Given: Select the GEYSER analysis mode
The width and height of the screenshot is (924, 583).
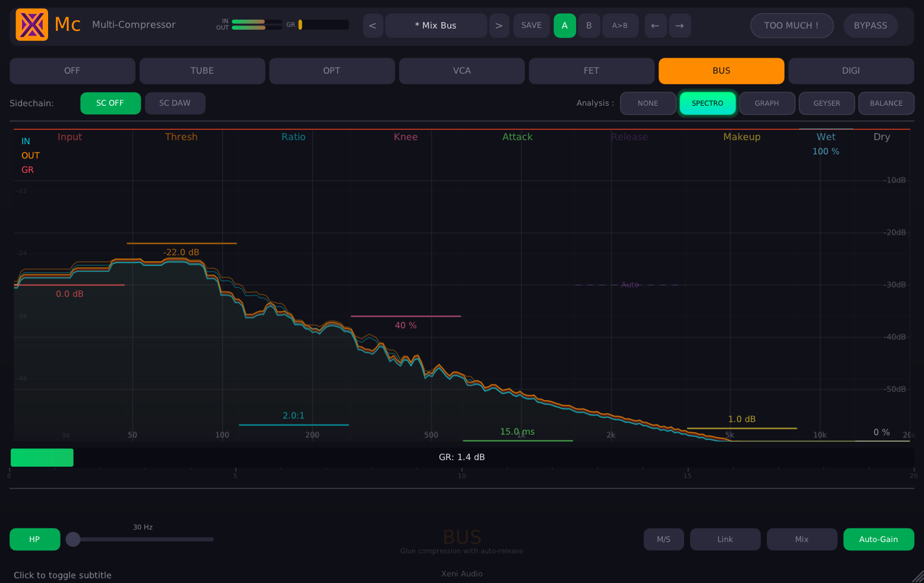Looking at the screenshot, I should pyautogui.click(x=827, y=103).
